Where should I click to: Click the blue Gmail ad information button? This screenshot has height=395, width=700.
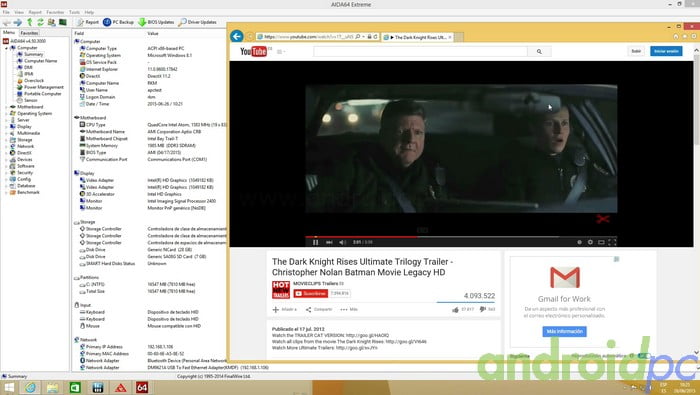[565, 332]
